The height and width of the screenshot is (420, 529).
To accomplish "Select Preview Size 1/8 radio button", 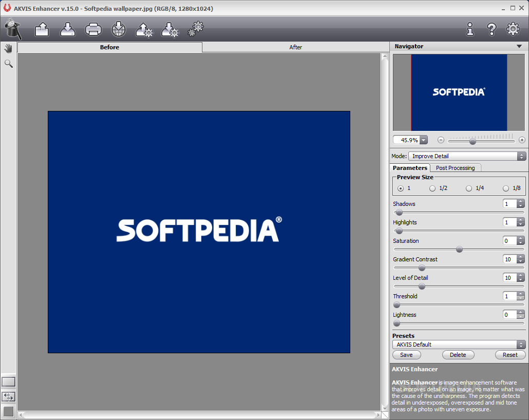I will [x=506, y=188].
